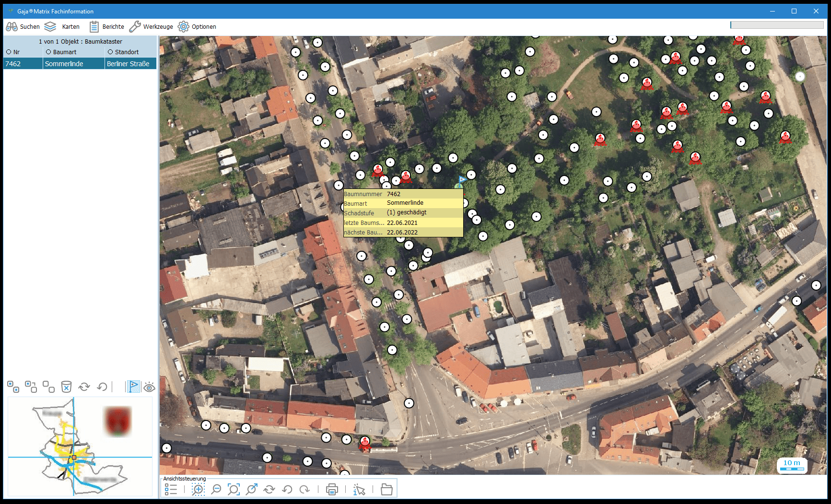Toggle the blue flag marker button
Screen dimensions: 831x504
[133, 387]
